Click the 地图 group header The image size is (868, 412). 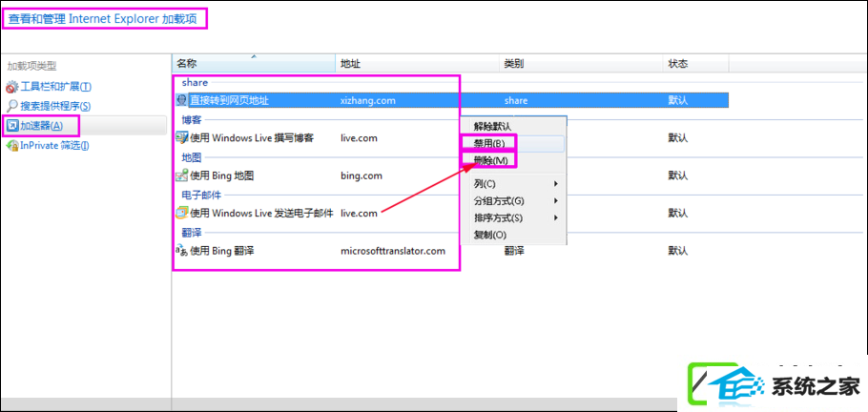pyautogui.click(x=192, y=156)
